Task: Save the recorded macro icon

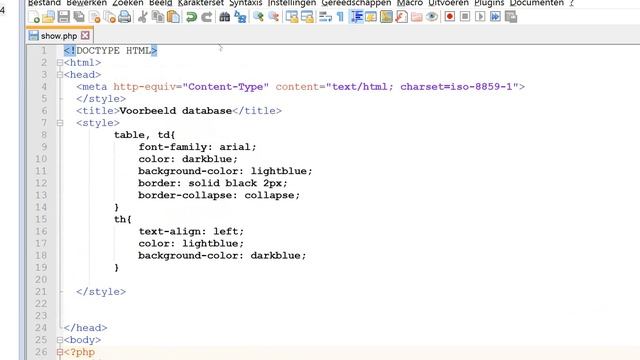Action: click(x=511, y=17)
